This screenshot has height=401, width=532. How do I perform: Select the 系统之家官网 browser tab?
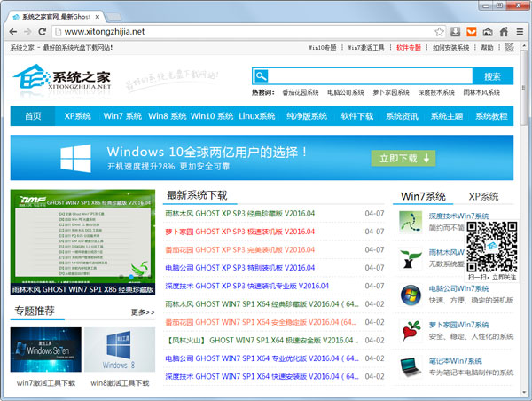(56, 17)
